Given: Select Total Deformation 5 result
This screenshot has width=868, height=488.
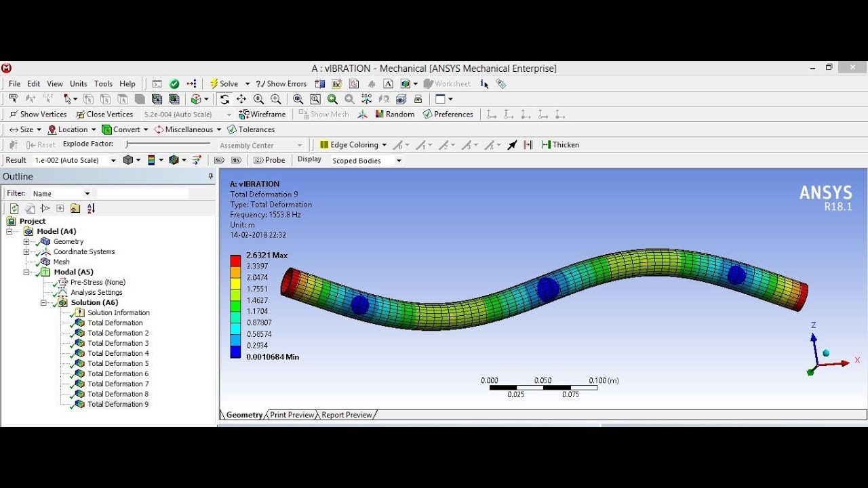Looking at the screenshot, I should coord(118,363).
